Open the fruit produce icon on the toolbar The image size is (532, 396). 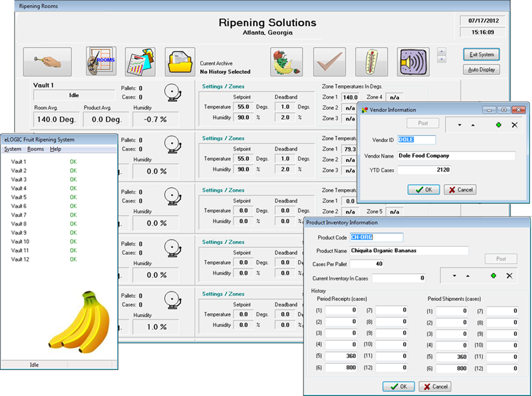tap(286, 61)
